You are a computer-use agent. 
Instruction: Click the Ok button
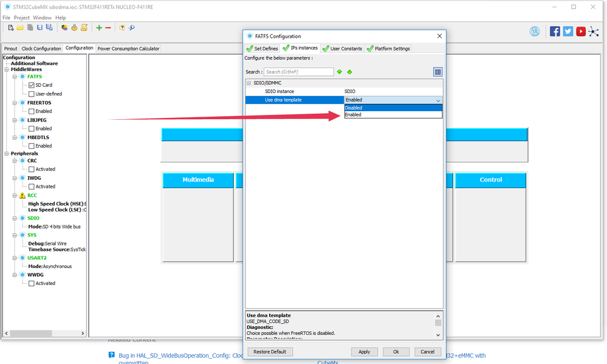(396, 352)
